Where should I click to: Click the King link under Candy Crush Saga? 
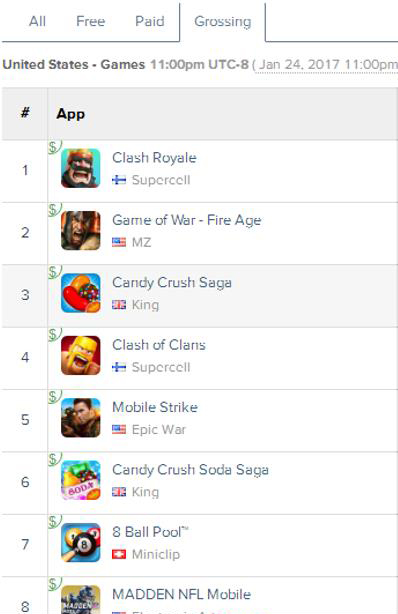[x=145, y=305]
